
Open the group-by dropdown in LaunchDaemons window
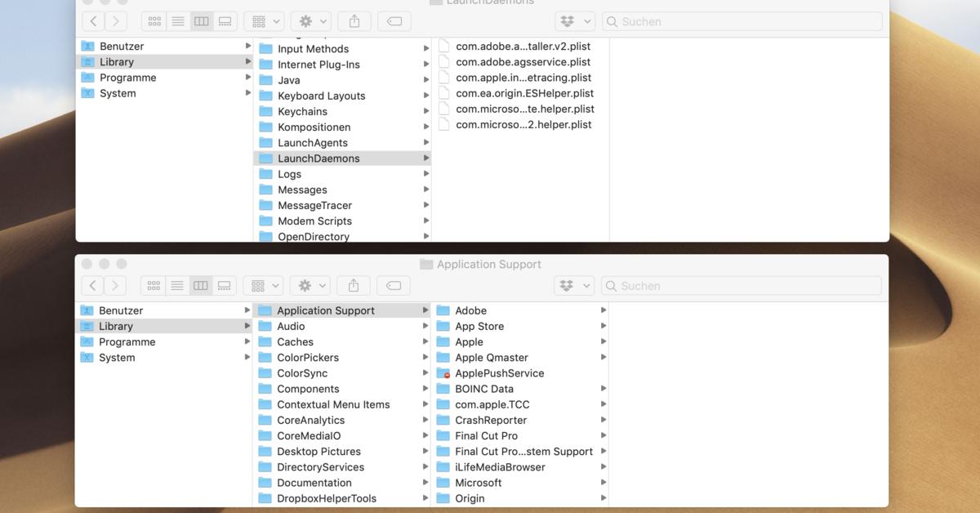265,21
